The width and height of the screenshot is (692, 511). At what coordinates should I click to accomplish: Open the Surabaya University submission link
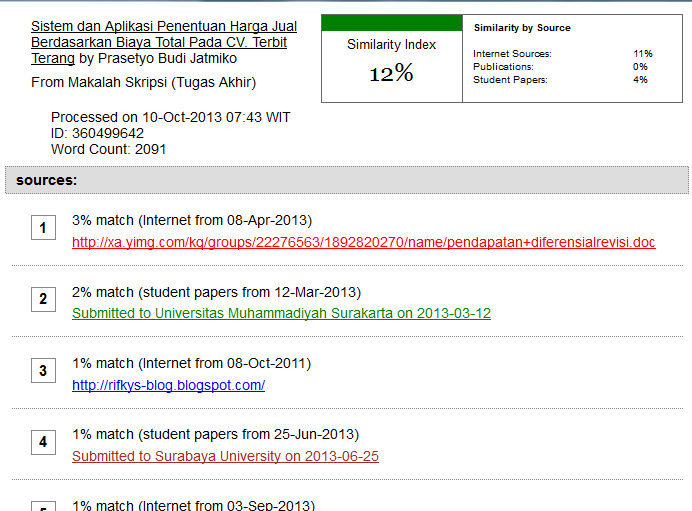[x=225, y=456]
